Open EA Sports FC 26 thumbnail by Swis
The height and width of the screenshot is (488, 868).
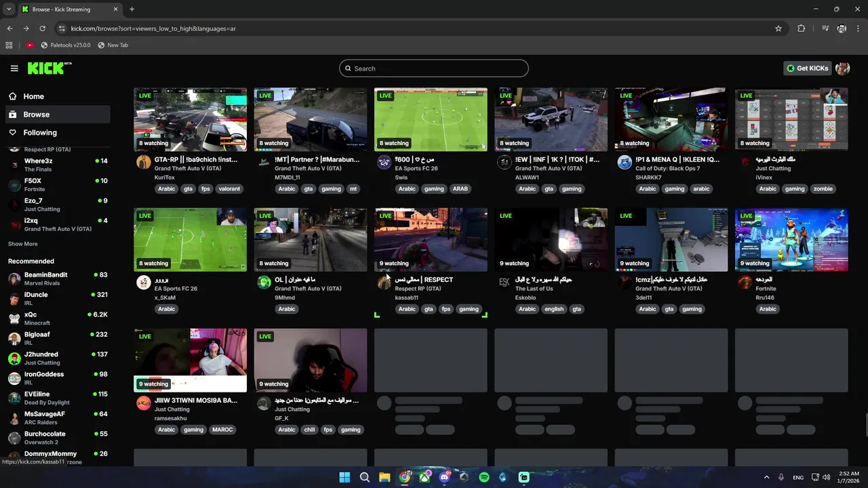[x=431, y=119]
